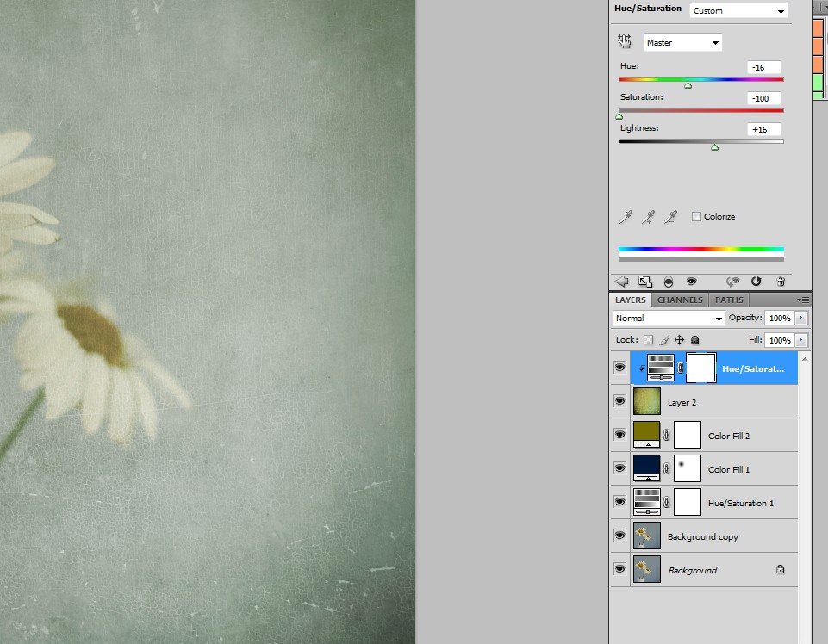Select the Color Fill 1 layer
This screenshot has height=644, width=828.
(728, 469)
